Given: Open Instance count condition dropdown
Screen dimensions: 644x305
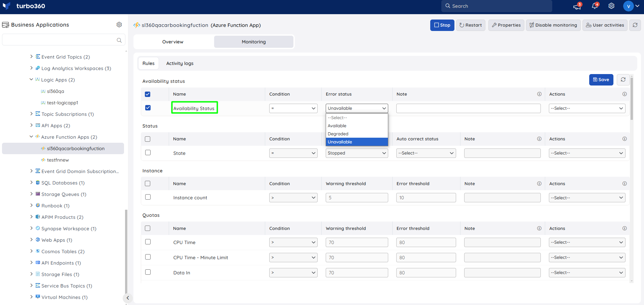Looking at the screenshot, I should (x=293, y=198).
